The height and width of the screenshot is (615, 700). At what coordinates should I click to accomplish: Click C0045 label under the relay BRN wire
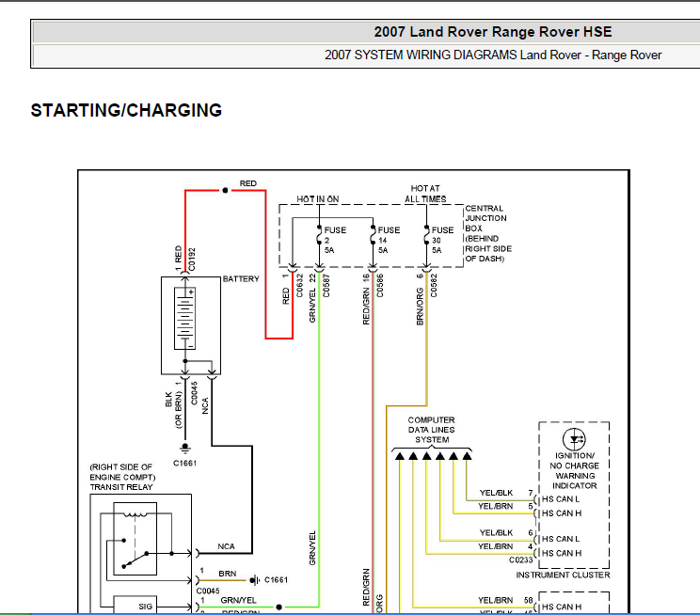coord(208,591)
